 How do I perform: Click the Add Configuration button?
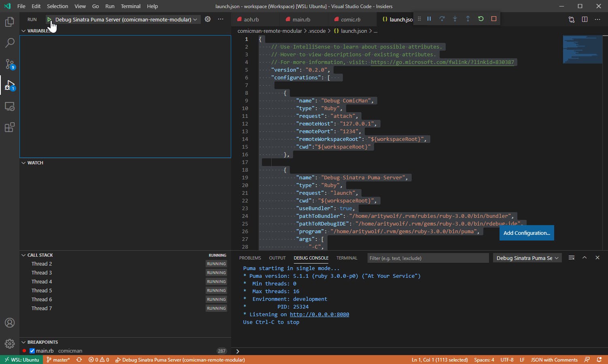point(527,233)
